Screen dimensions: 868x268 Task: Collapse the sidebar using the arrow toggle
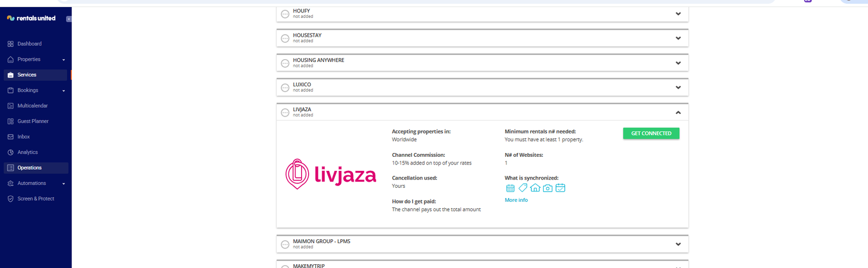point(68,19)
